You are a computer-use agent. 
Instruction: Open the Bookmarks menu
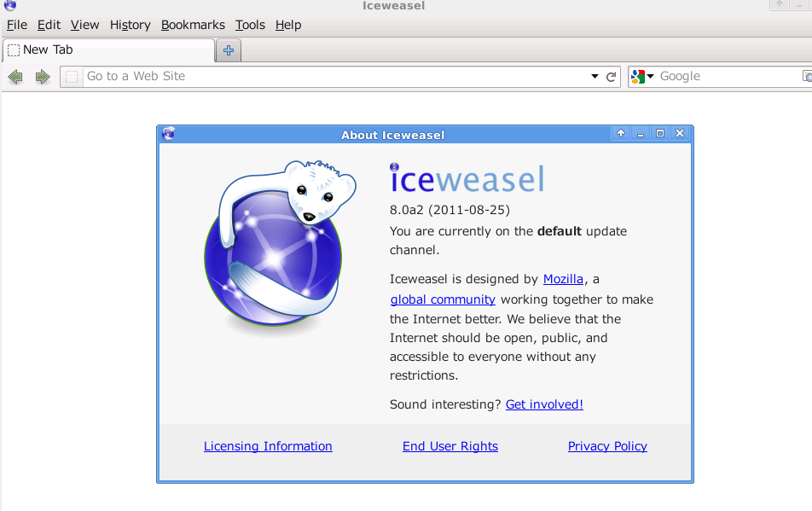coord(193,25)
